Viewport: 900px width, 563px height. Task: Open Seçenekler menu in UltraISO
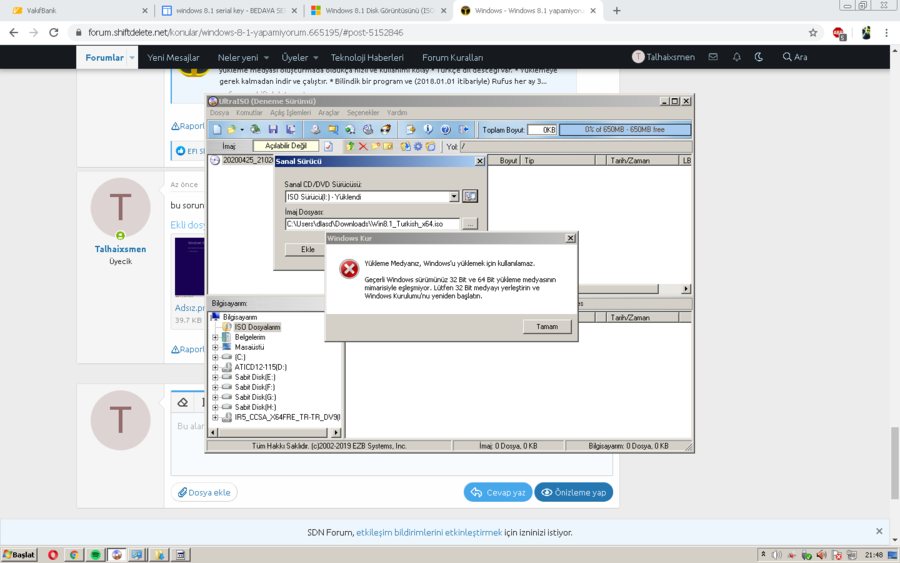click(x=363, y=112)
